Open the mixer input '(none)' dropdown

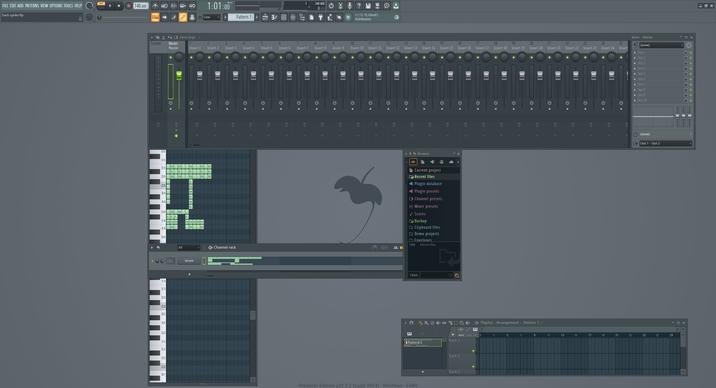pos(661,45)
